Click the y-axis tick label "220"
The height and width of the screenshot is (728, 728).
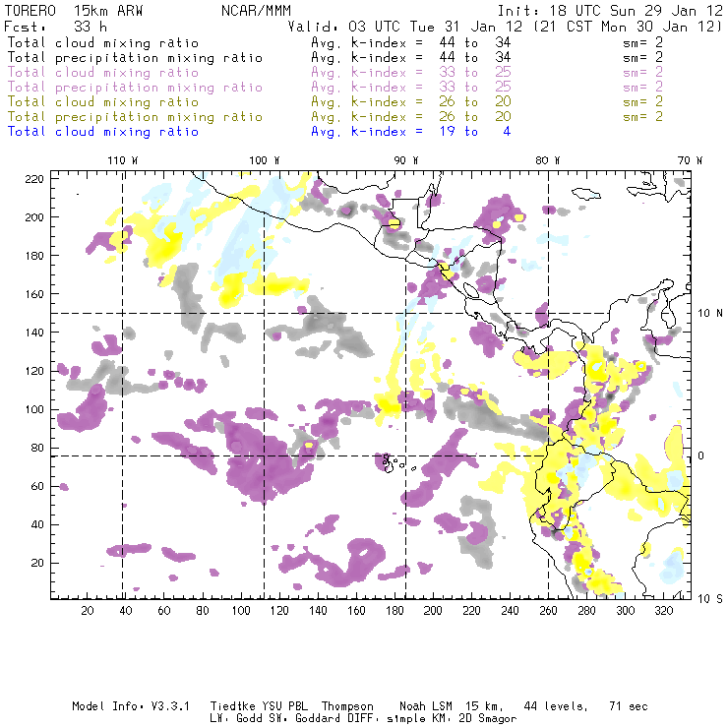coord(34,179)
